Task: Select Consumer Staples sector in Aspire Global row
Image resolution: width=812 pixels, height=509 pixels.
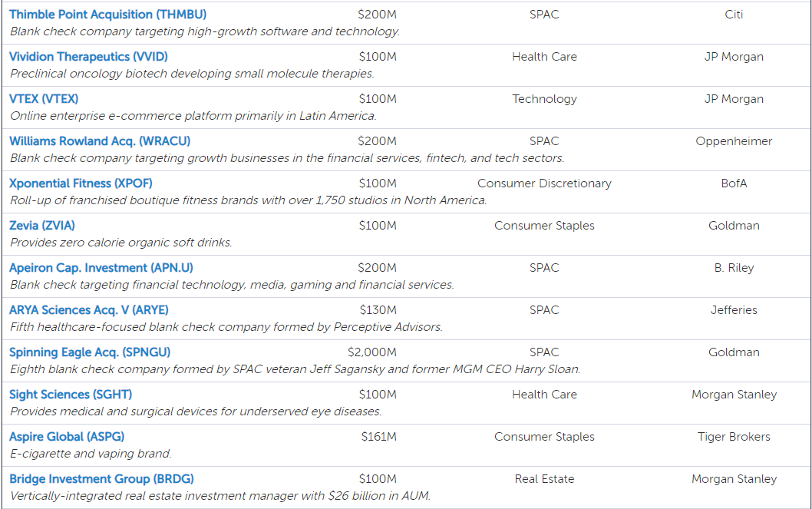Action: tap(544, 437)
